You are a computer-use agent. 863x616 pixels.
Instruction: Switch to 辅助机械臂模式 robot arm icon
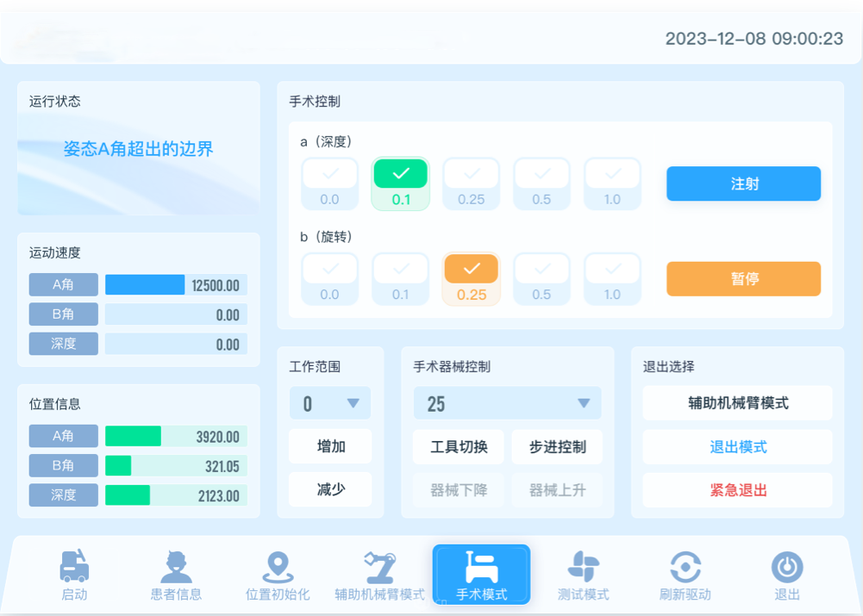379,567
